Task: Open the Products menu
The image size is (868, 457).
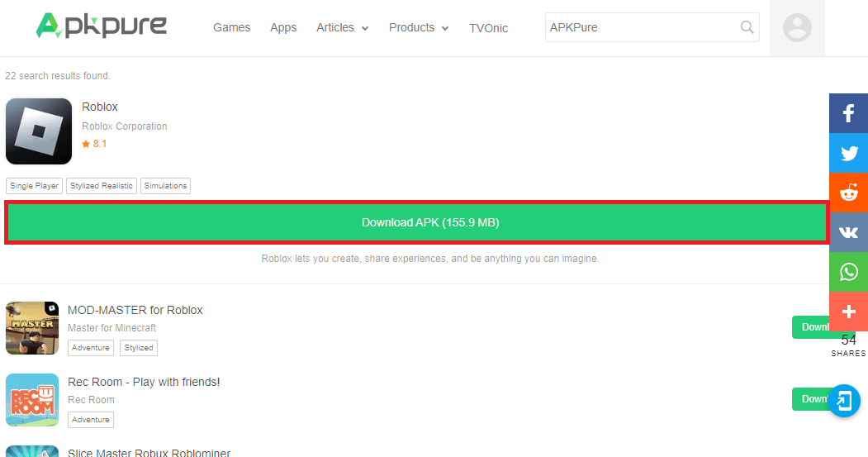Action: click(411, 28)
